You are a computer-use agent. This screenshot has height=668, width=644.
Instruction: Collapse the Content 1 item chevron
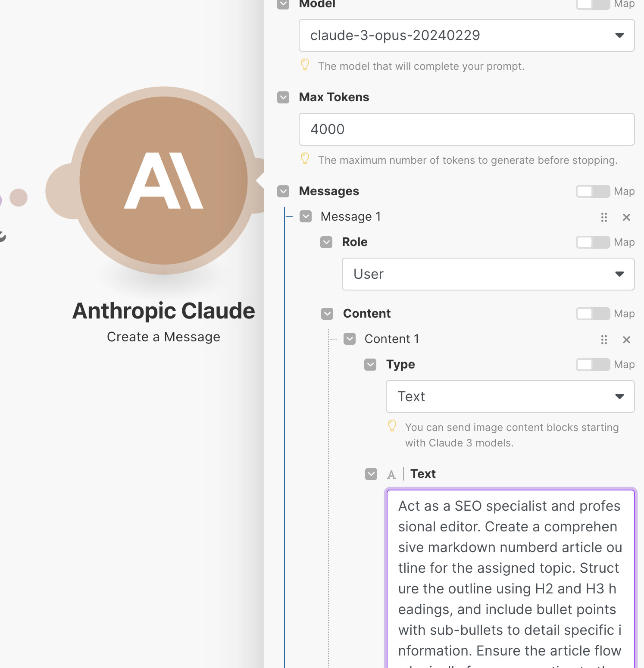click(350, 339)
